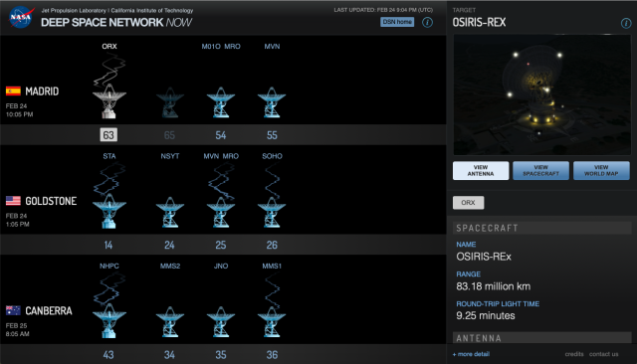Select Goldstone antenna dish 26 tracking SOHO
Image resolution: width=637 pixels, height=364 pixels.
click(272, 212)
